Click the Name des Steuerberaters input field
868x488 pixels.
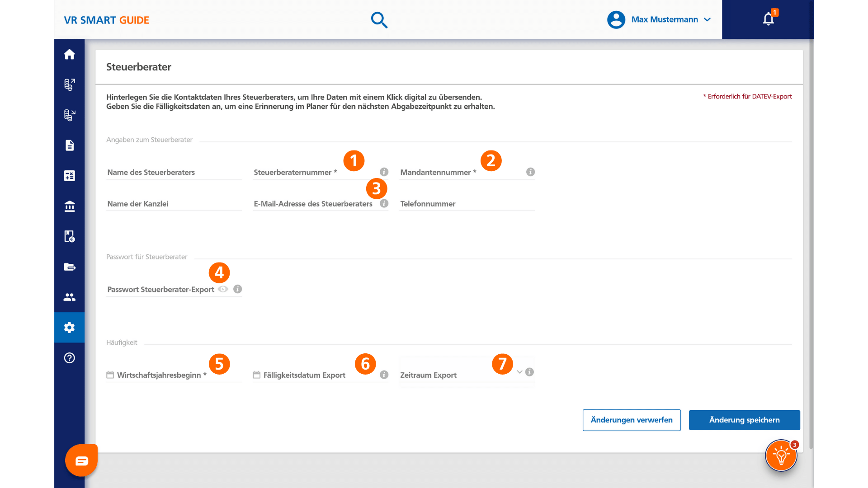point(174,172)
